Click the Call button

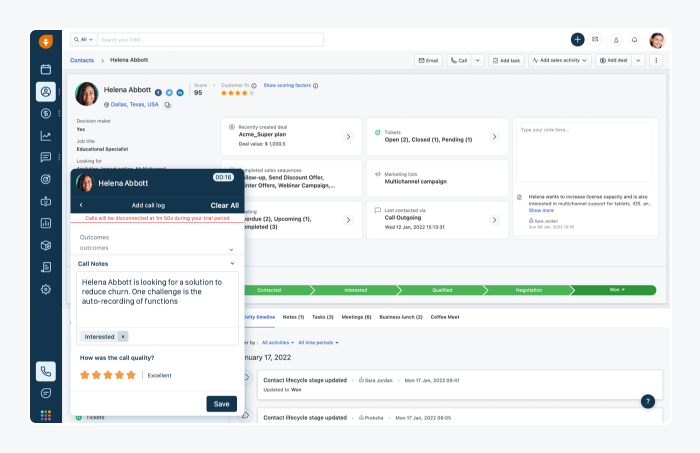click(x=459, y=61)
